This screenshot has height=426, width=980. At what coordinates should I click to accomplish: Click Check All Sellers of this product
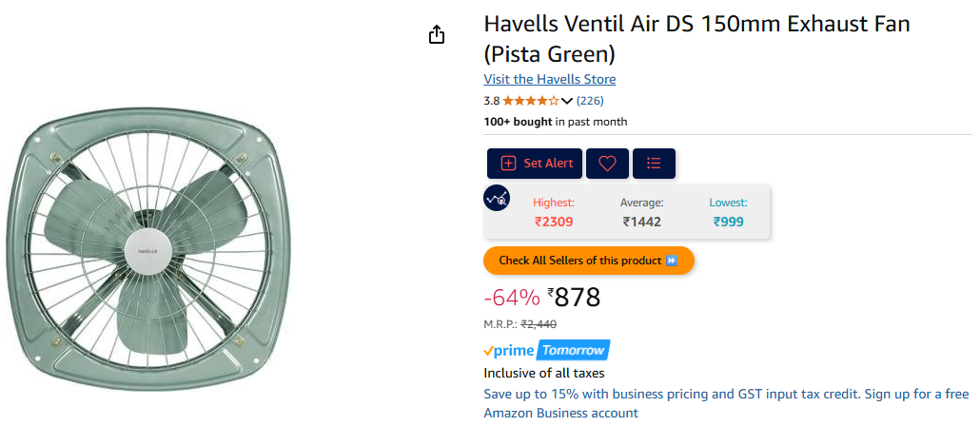click(x=588, y=261)
